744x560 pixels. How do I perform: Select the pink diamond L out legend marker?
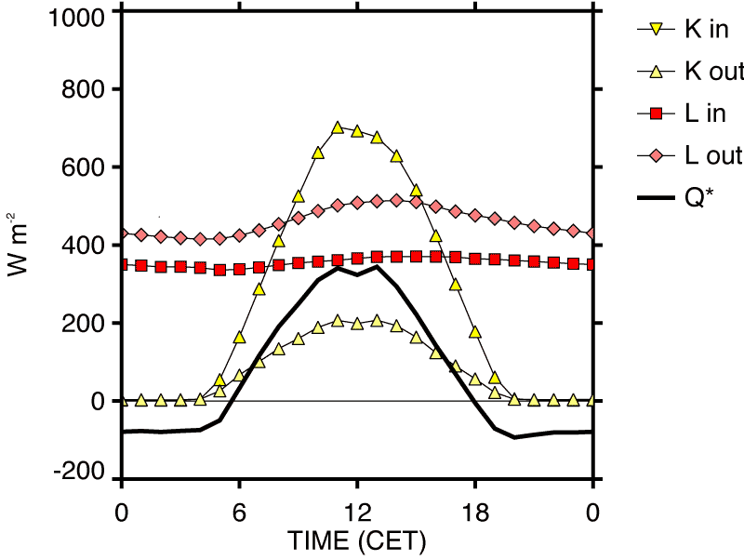click(x=655, y=155)
